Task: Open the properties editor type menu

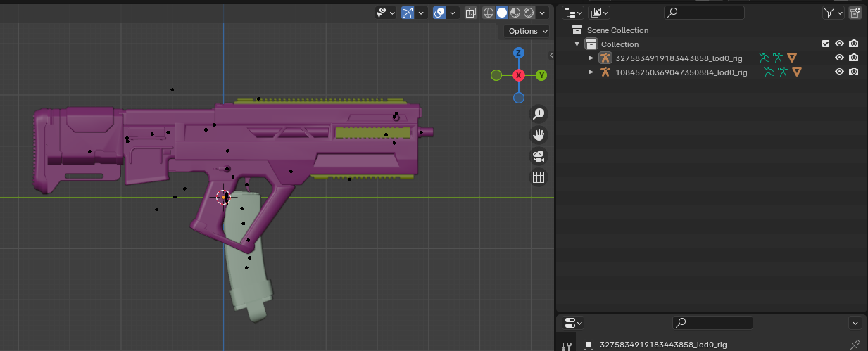Action: [x=574, y=323]
